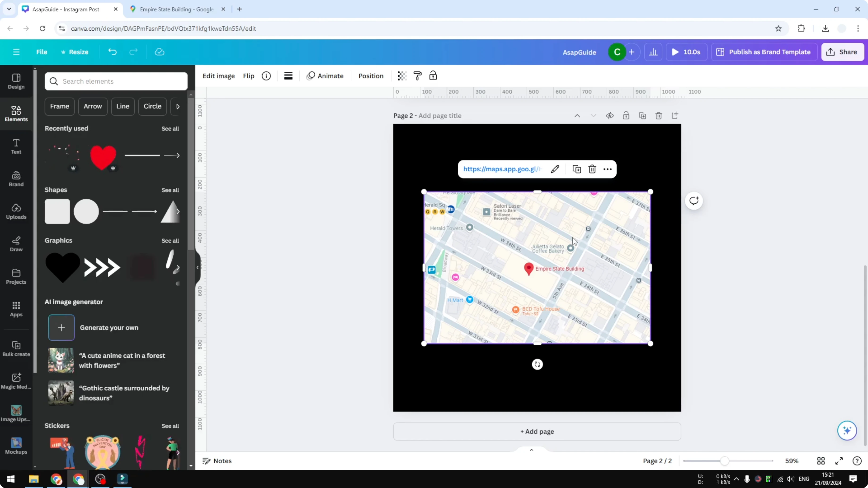Open the Elements tab in sidebar
The height and width of the screenshot is (488, 868).
coord(16,114)
